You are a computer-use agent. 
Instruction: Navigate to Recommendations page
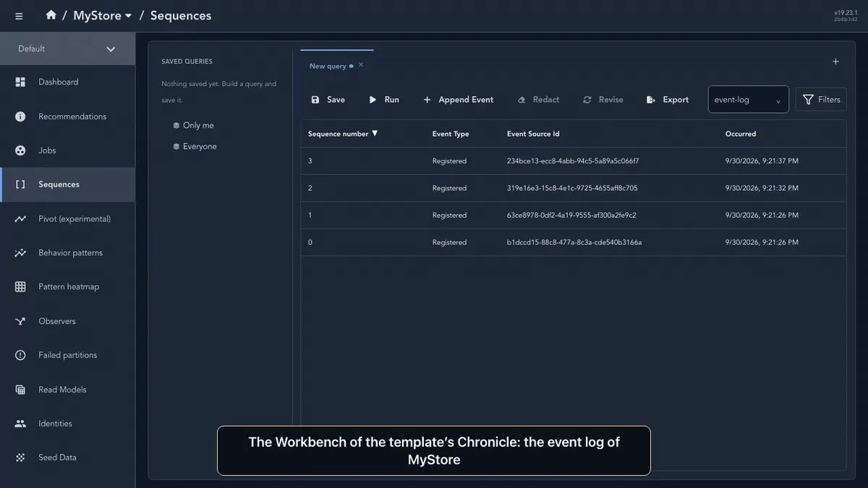67,116
